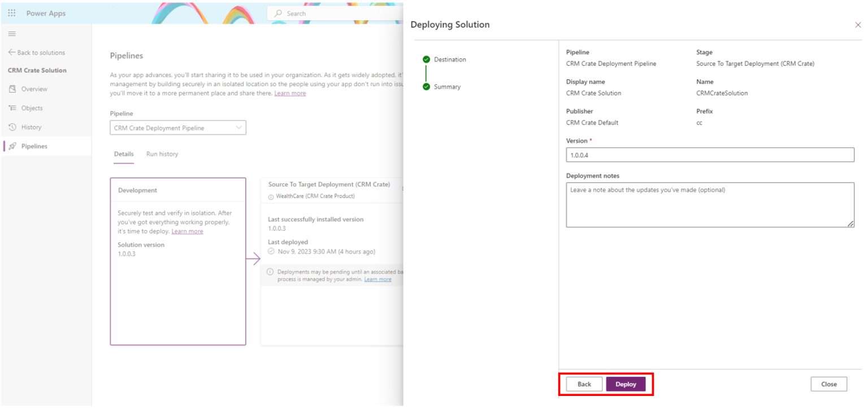Click the Pipelines rocket icon
Screen dimensions: 868x409
point(12,147)
